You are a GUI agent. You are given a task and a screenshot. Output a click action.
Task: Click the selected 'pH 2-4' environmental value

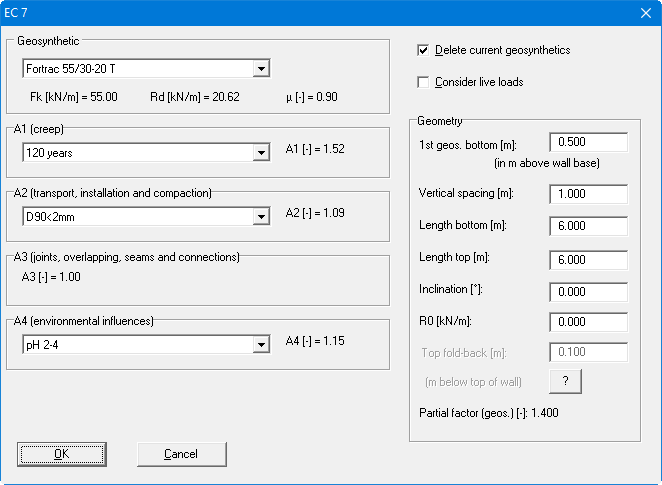pyautogui.click(x=136, y=345)
